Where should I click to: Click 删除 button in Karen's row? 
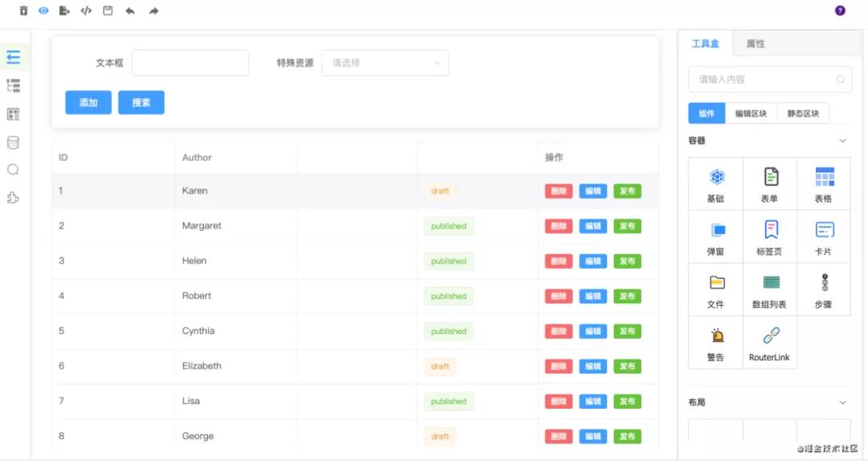[x=559, y=191]
